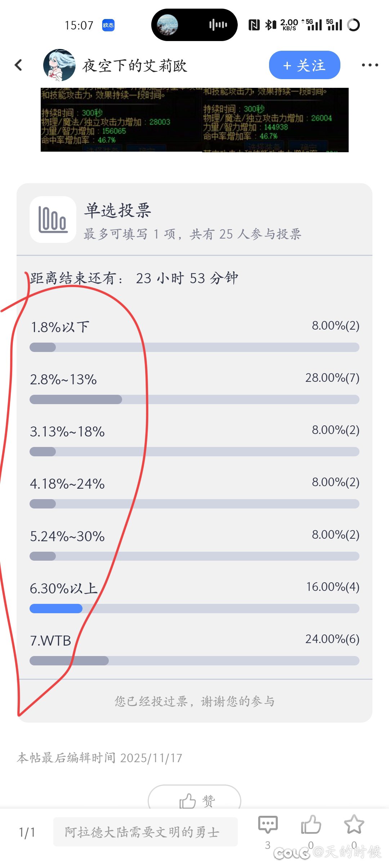Open the three-dot more options menu
The image size is (389, 868).
[370, 65]
